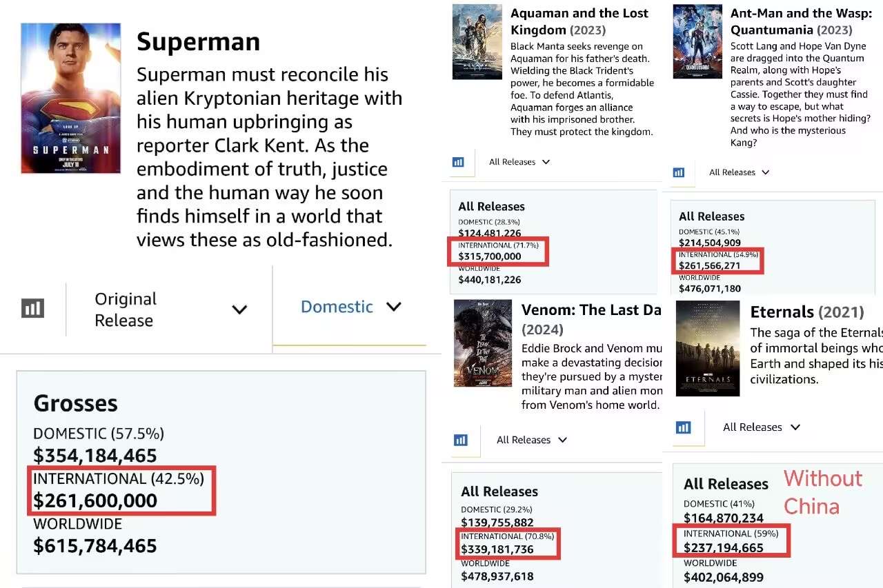This screenshot has height=588, width=883.
Task: Click Superman's international gross of $261,600,000
Action: tap(95, 500)
